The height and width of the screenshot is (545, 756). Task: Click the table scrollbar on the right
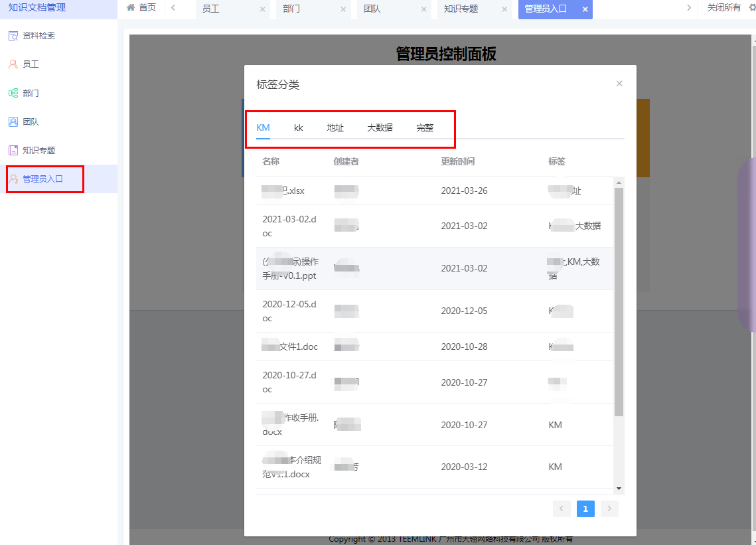[619, 299]
